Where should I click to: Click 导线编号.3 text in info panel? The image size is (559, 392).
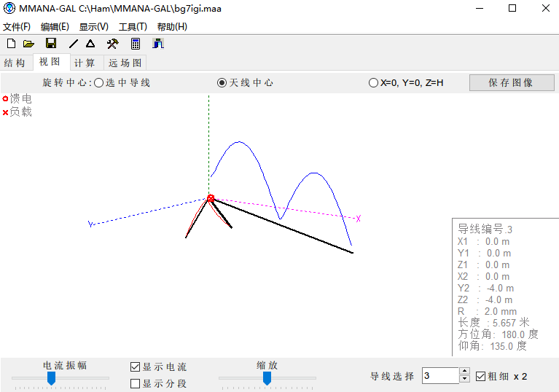[x=485, y=229]
